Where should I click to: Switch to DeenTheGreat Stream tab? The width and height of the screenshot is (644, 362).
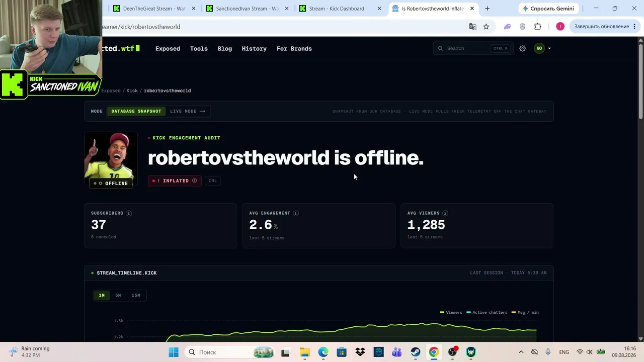pos(155,9)
